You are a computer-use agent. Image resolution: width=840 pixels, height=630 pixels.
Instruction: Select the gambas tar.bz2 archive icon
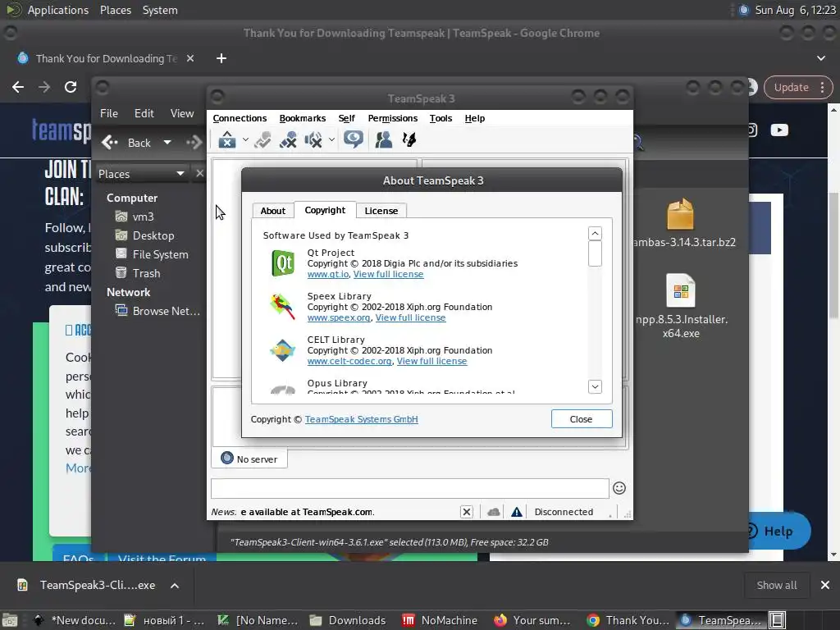click(x=680, y=214)
